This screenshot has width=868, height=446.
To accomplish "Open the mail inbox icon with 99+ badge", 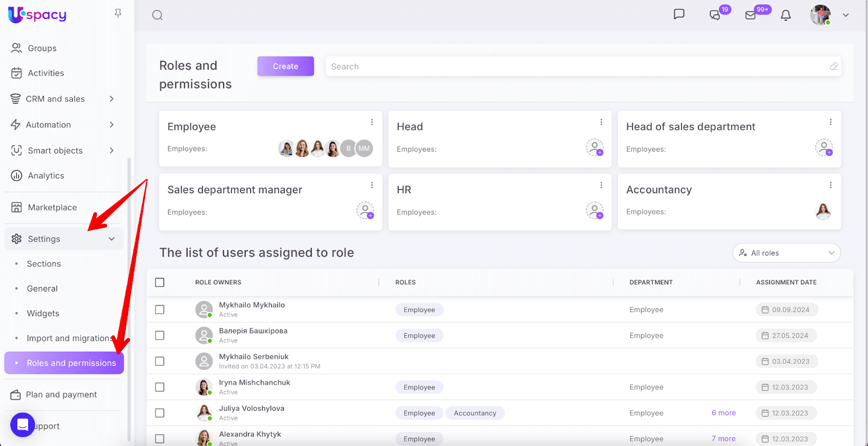I will point(751,15).
